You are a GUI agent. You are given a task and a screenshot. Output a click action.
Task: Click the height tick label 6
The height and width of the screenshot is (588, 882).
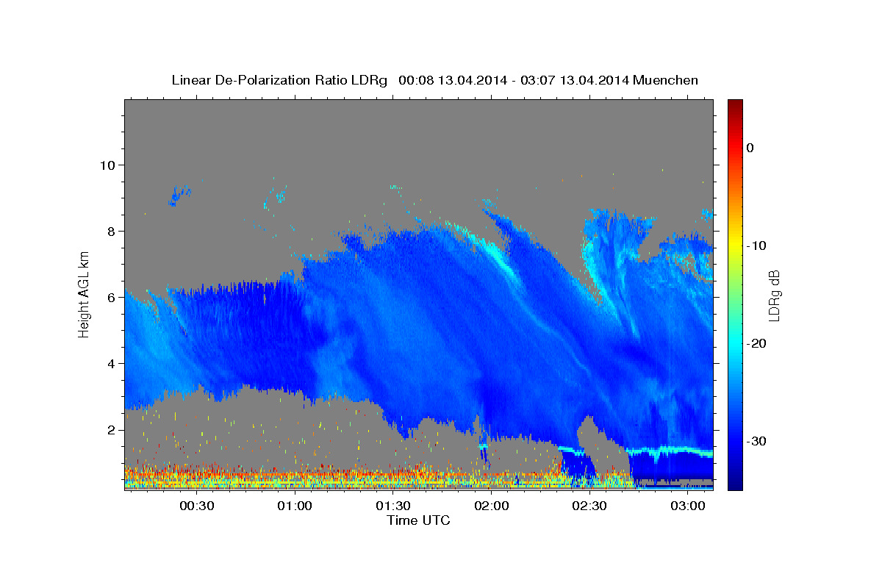coord(111,297)
